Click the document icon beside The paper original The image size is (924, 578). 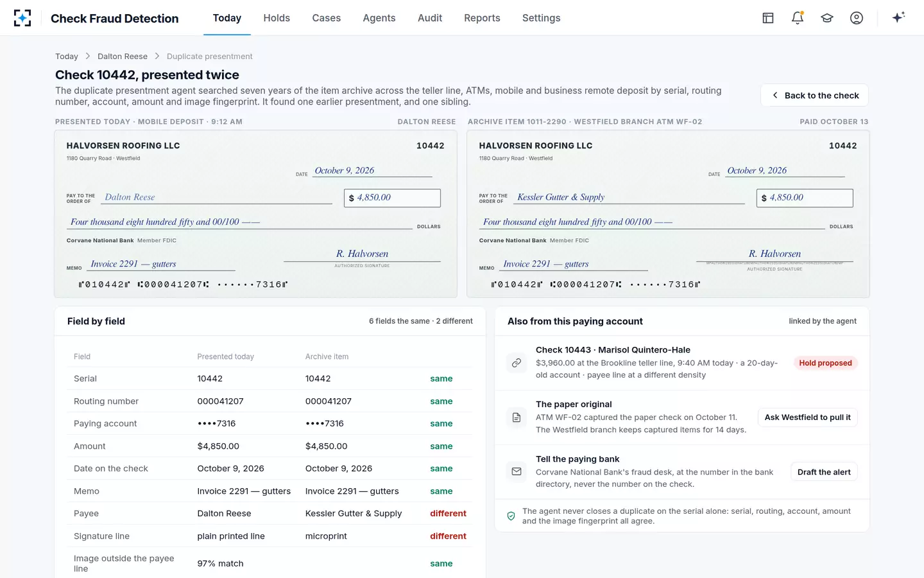click(x=517, y=417)
